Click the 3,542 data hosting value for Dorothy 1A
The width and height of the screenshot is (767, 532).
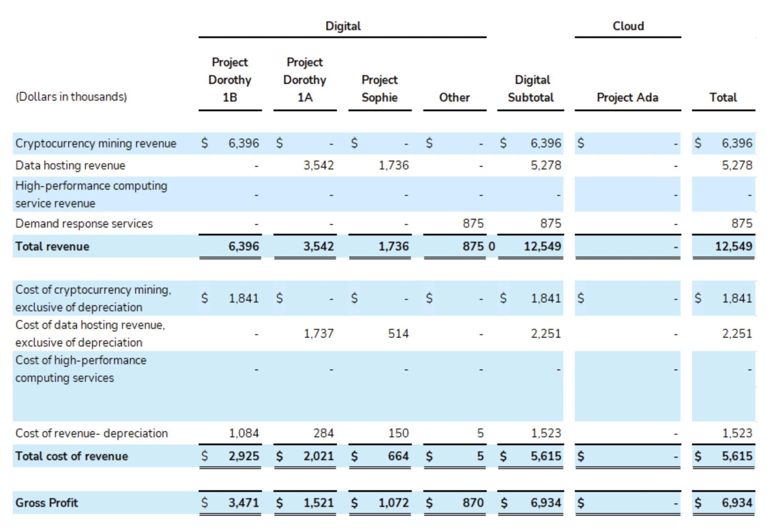click(318, 166)
